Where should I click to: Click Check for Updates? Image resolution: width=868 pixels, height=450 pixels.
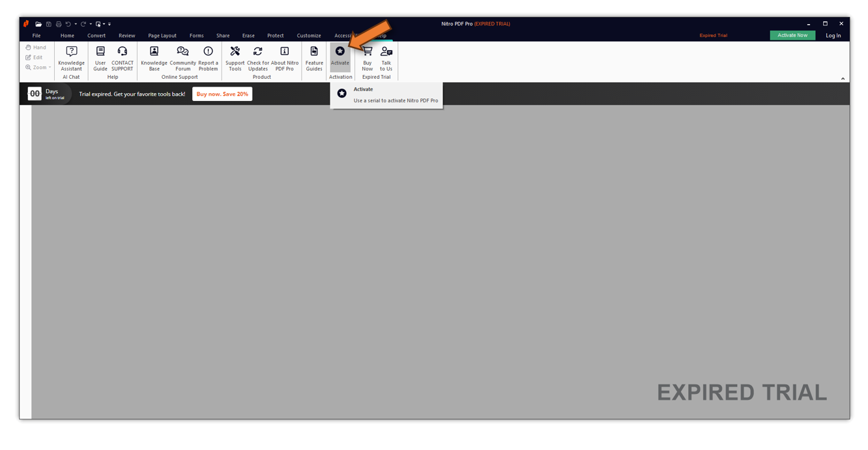click(258, 58)
